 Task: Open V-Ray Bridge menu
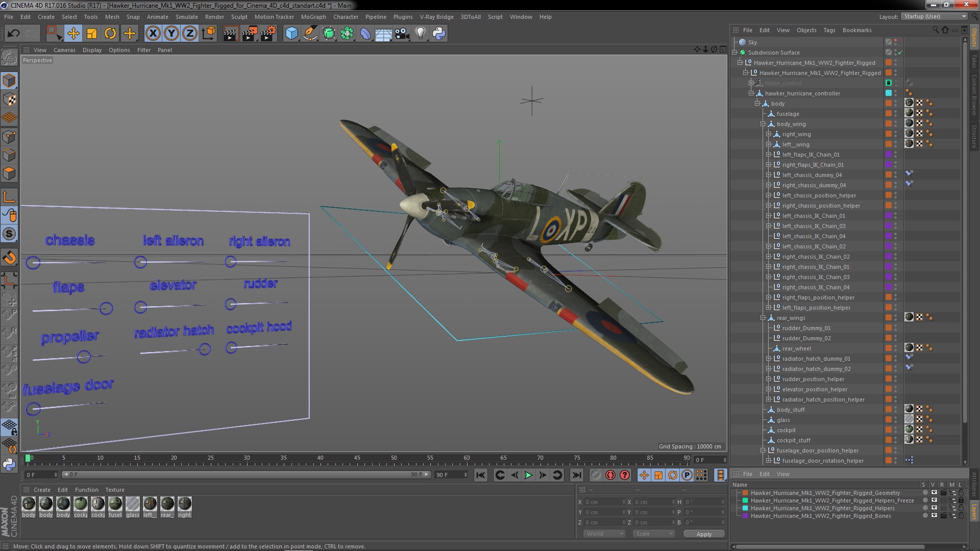pos(436,17)
